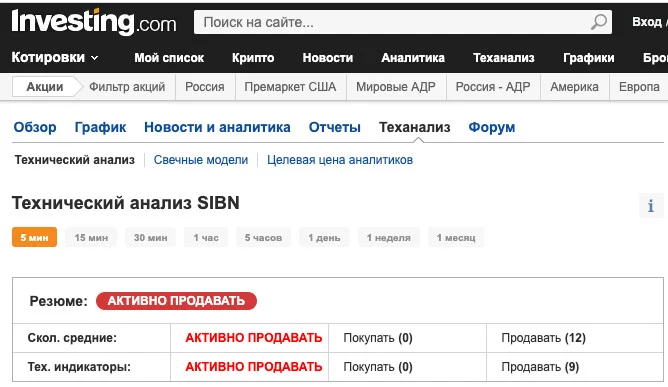Screen dimensions: 668x387
Task: Click the Вход login link
Action: [x=648, y=22]
